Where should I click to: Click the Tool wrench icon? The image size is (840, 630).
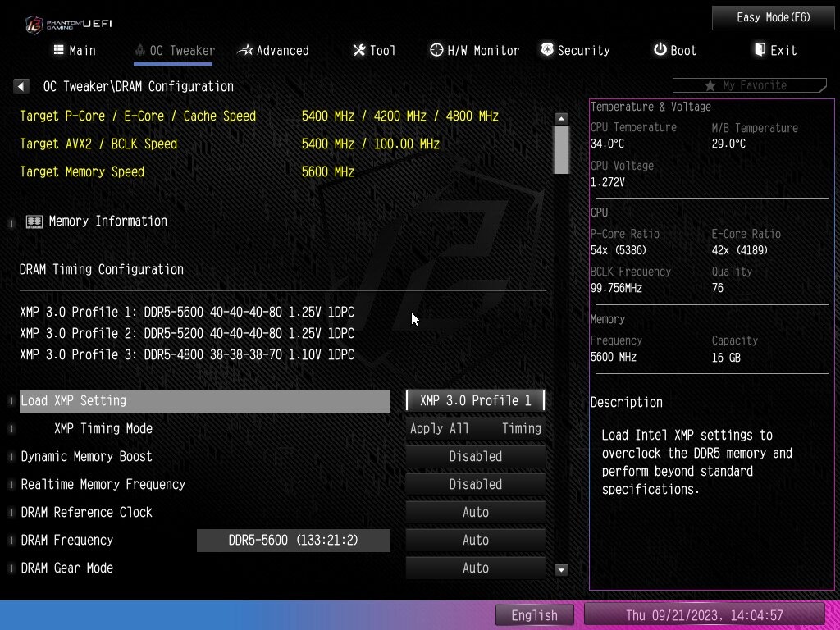pyautogui.click(x=359, y=50)
